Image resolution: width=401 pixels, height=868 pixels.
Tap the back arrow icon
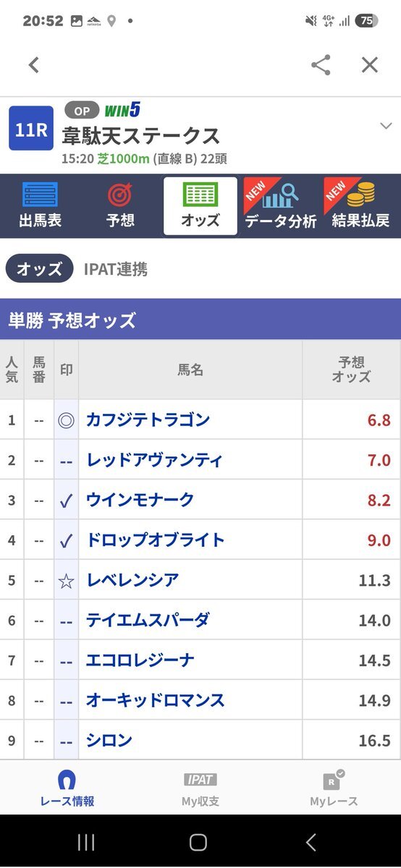point(33,65)
